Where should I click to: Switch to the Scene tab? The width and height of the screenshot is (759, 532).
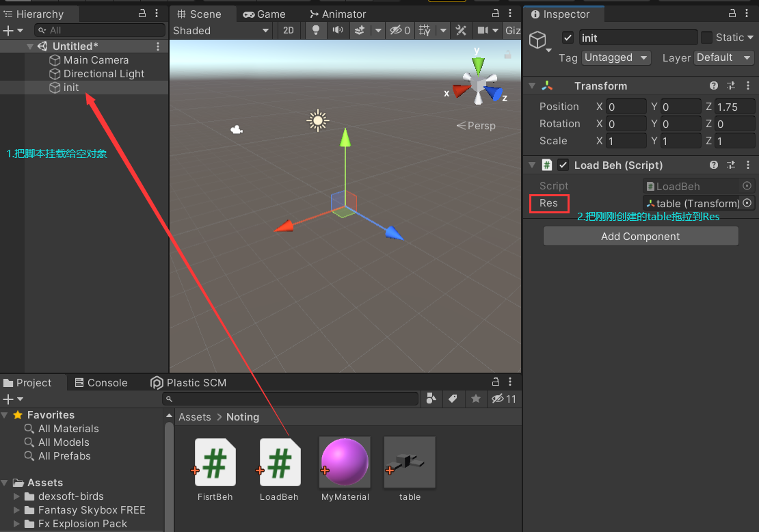[x=199, y=14]
